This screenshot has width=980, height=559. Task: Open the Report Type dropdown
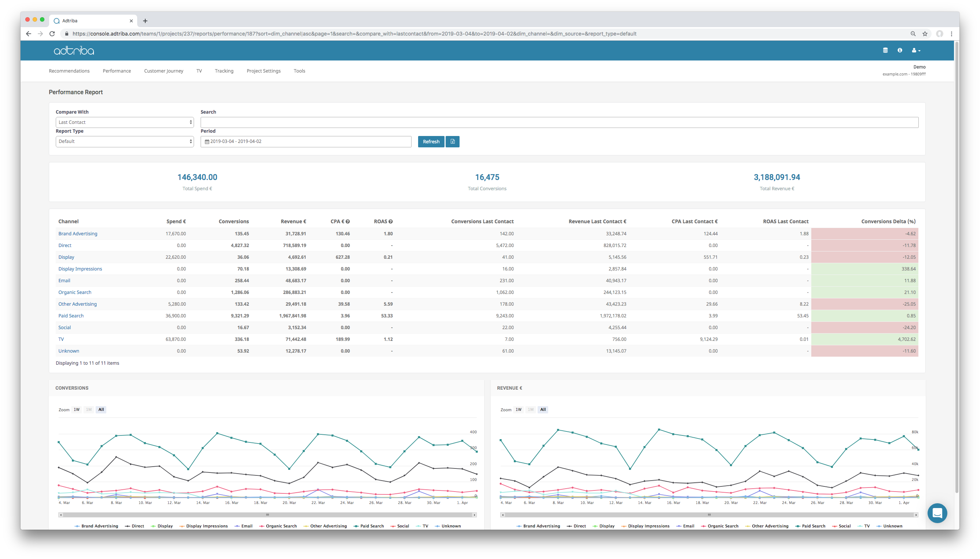tap(124, 141)
